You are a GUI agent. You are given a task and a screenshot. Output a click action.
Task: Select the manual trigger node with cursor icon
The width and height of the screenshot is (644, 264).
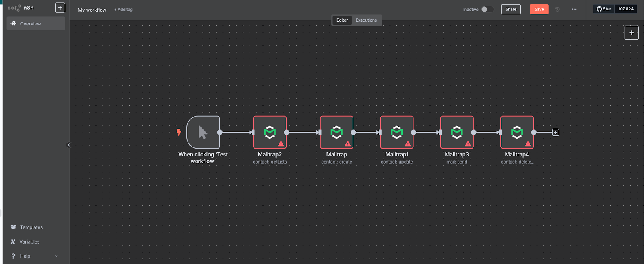pos(203,132)
